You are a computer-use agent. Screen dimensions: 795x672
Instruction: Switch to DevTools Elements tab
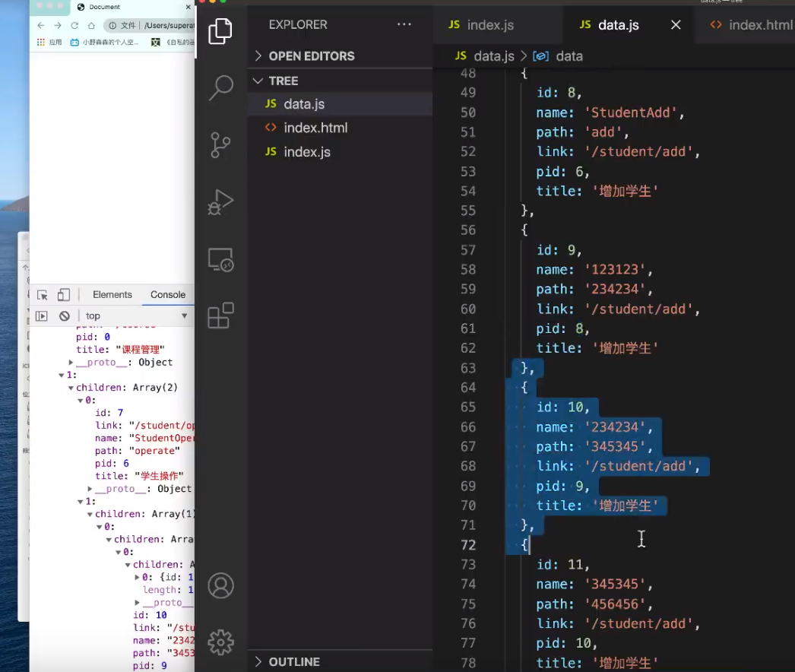(112, 295)
